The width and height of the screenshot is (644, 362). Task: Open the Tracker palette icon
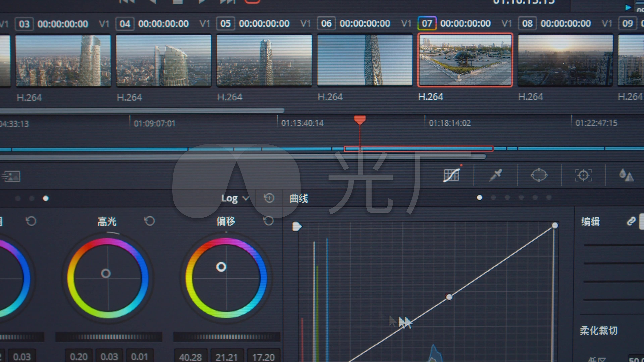[x=583, y=175]
